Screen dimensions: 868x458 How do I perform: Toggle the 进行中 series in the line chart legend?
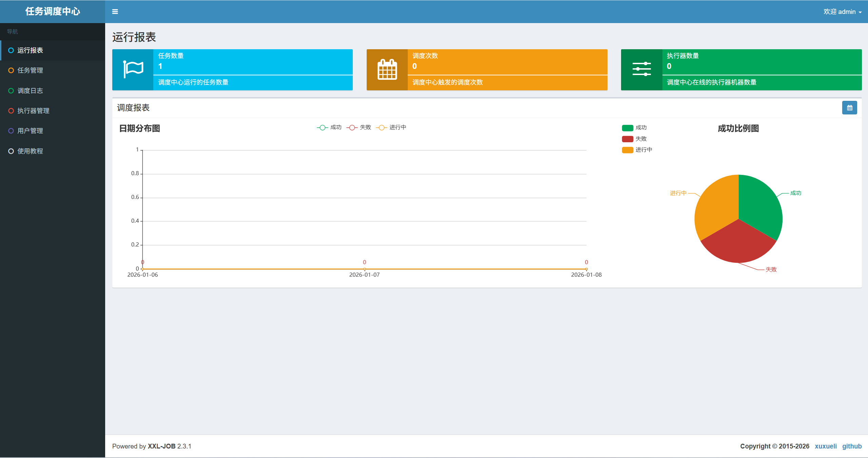[x=391, y=127]
